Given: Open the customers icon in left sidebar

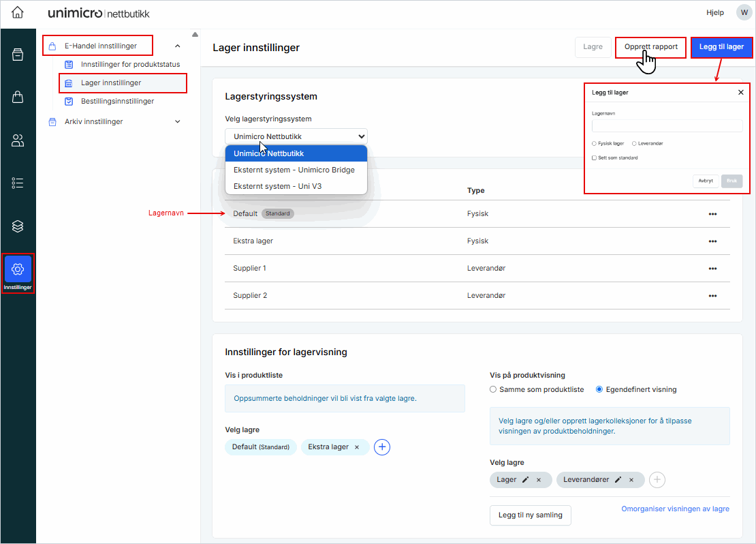Looking at the screenshot, I should 18,140.
